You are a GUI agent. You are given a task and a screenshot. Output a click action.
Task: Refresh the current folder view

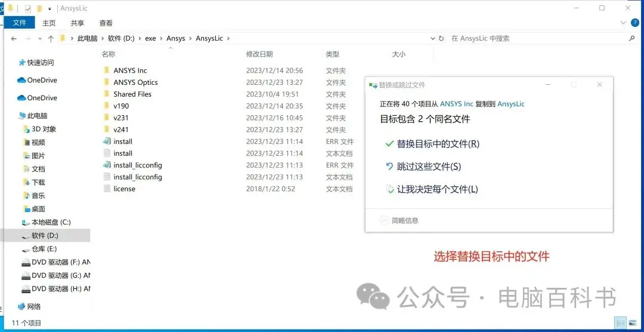click(x=441, y=38)
